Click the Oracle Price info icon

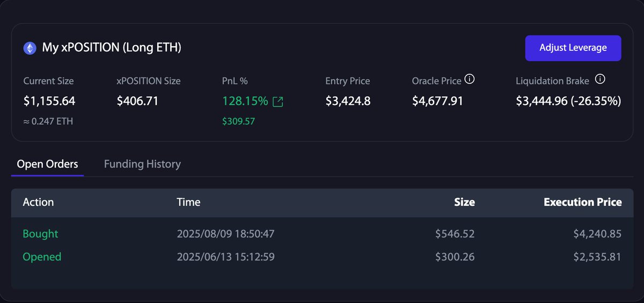470,80
